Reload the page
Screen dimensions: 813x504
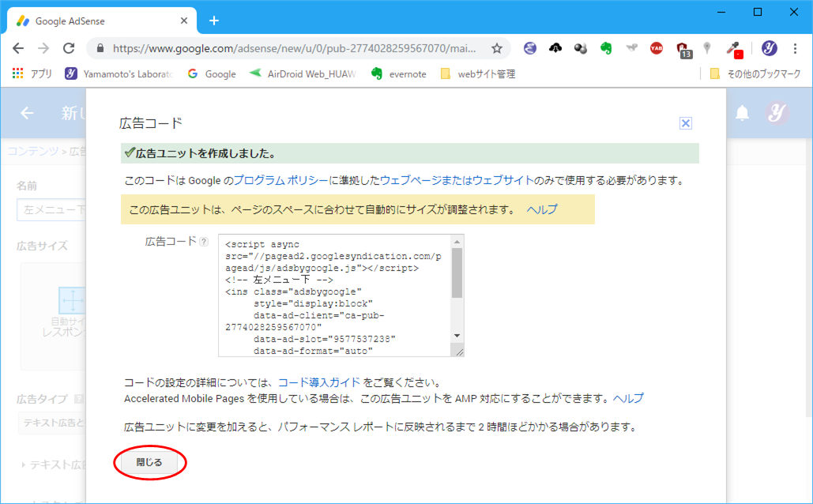(x=69, y=48)
